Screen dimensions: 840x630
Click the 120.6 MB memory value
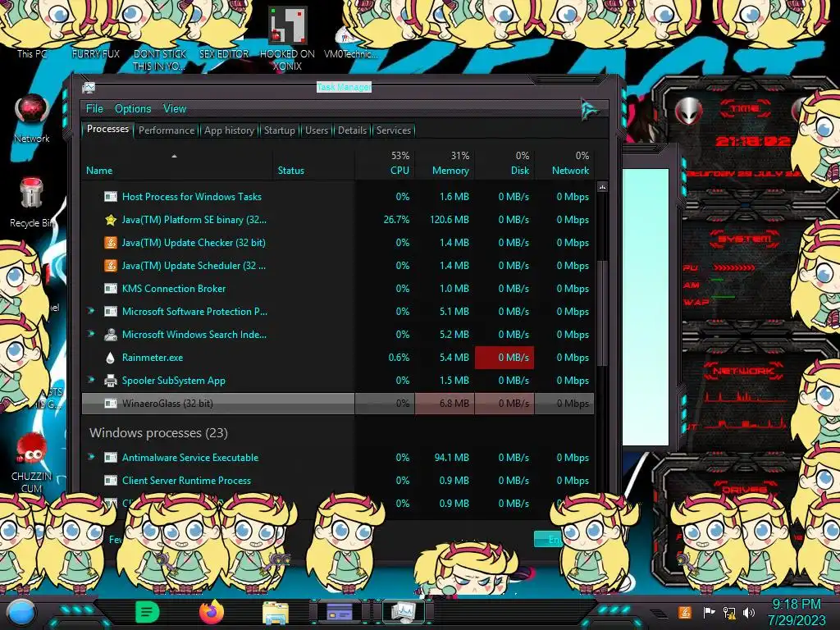click(x=449, y=220)
